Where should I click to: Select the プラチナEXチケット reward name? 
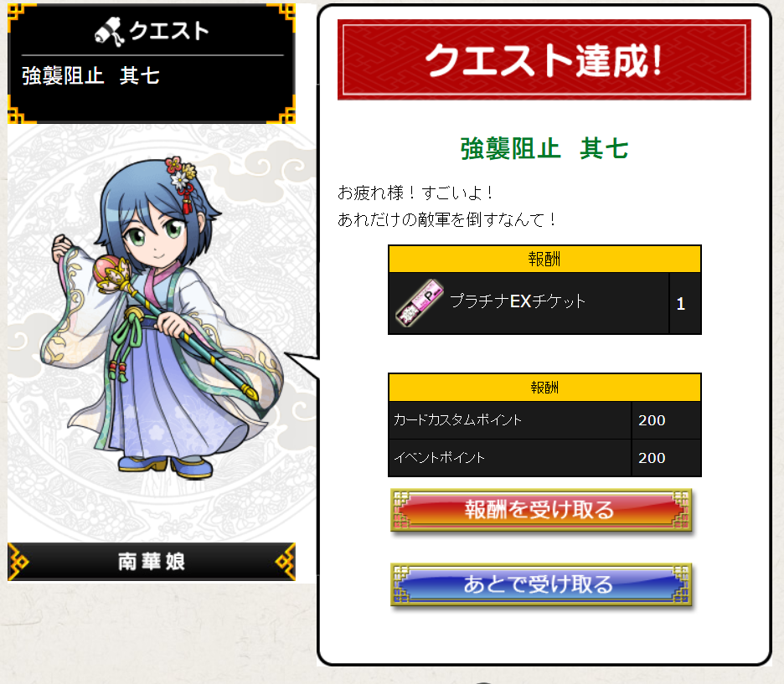click(518, 301)
